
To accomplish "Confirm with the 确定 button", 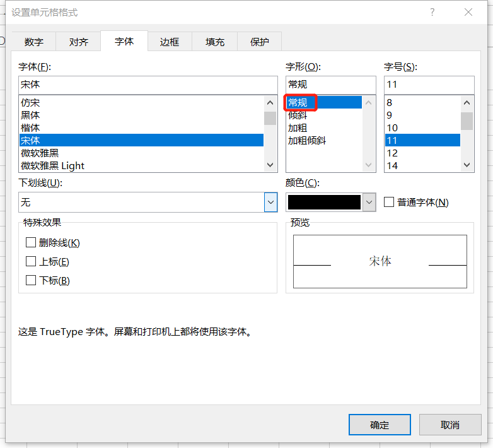I will tap(380, 425).
